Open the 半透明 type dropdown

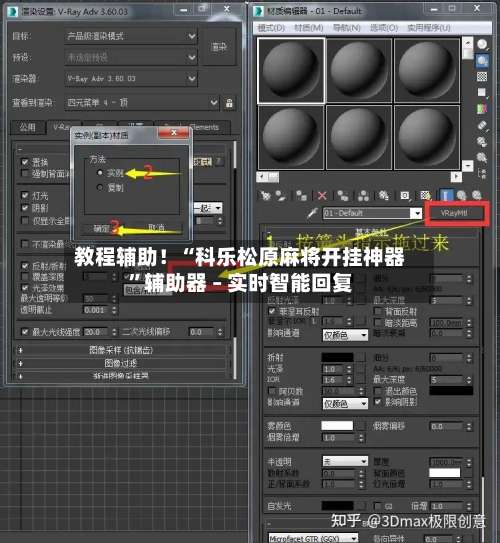click(x=345, y=461)
